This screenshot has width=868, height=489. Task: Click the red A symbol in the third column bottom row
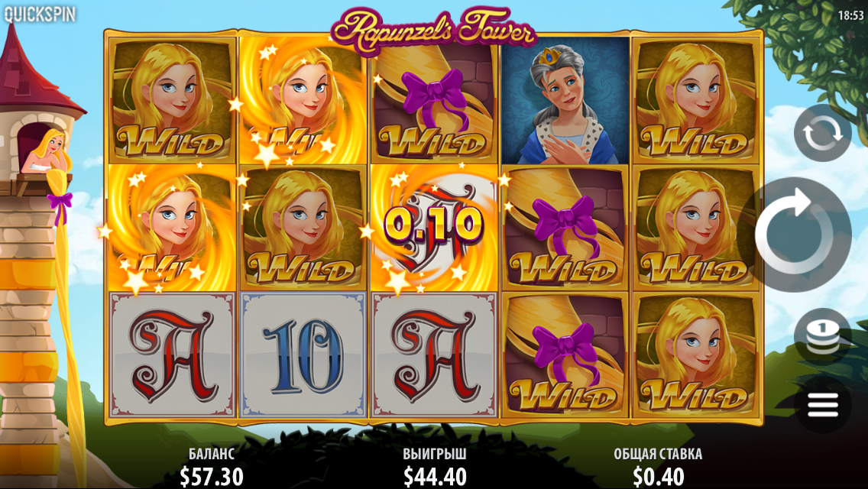coord(433,355)
